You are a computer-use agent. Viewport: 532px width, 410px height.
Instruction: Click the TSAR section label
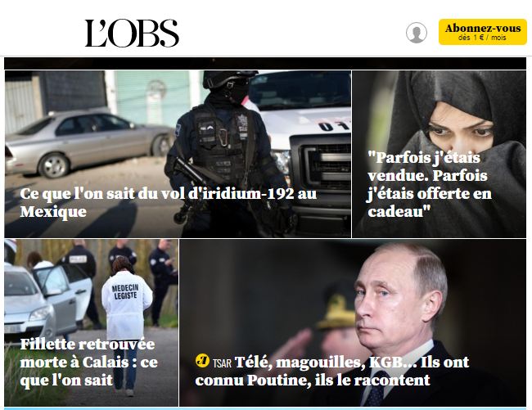(x=222, y=363)
